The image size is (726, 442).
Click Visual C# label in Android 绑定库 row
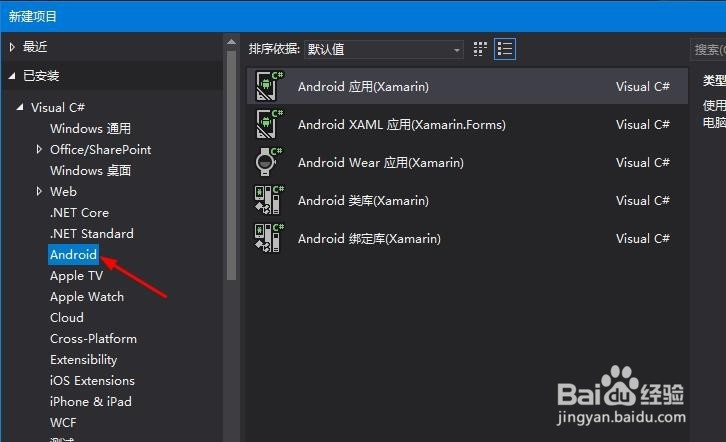[643, 238]
